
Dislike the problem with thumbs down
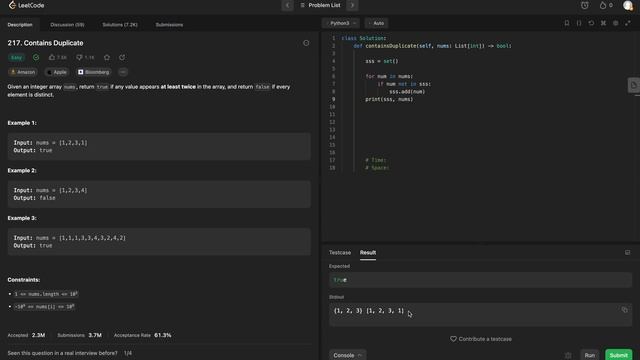tap(85, 58)
